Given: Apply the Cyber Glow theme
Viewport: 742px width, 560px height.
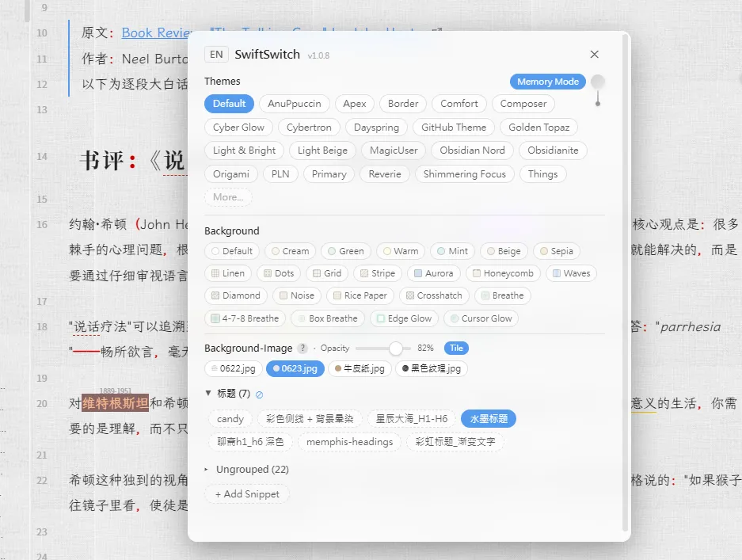Looking at the screenshot, I should tap(238, 128).
